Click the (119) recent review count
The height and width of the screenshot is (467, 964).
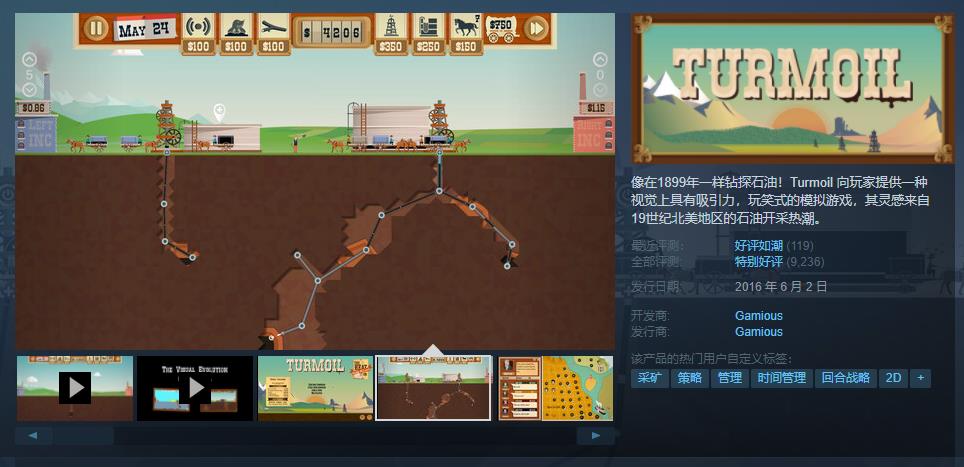tap(800, 246)
